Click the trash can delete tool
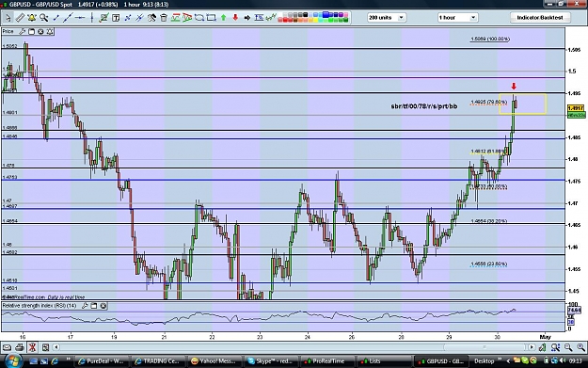The image size is (588, 368). [164, 18]
